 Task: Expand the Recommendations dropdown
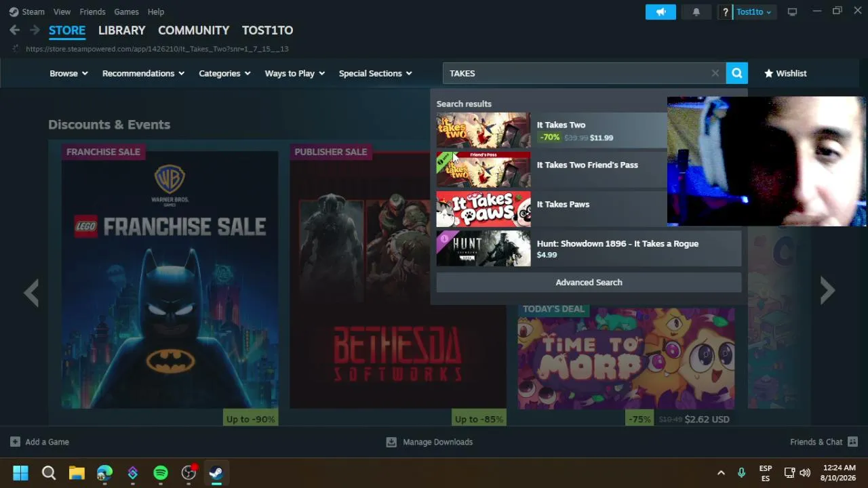[143, 73]
